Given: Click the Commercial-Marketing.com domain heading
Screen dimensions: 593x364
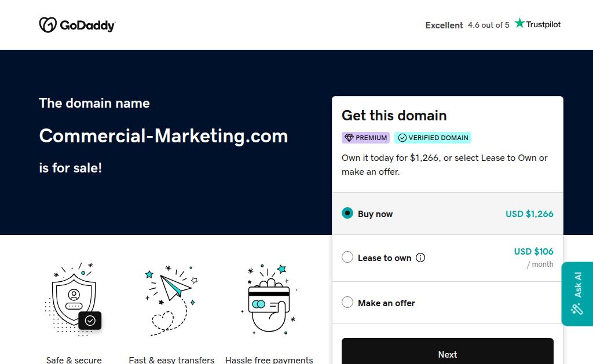Looking at the screenshot, I should [163, 136].
